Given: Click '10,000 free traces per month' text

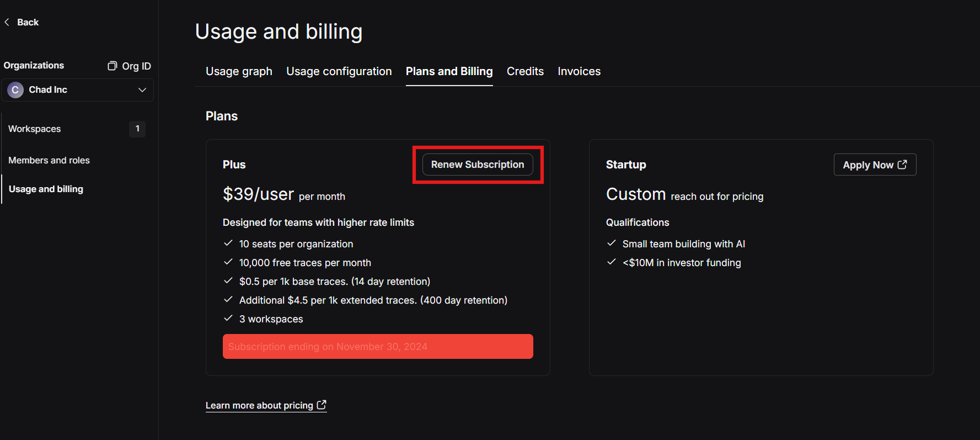Looking at the screenshot, I should (x=305, y=263).
